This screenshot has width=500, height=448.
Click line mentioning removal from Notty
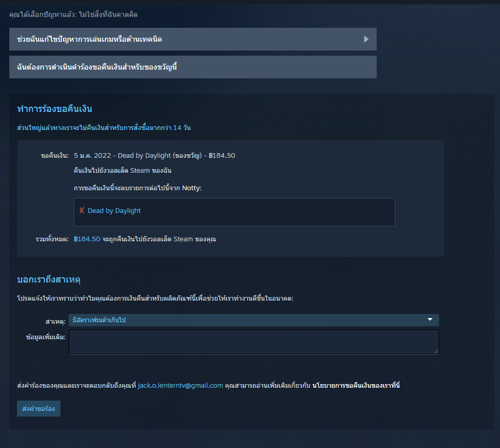tap(137, 188)
